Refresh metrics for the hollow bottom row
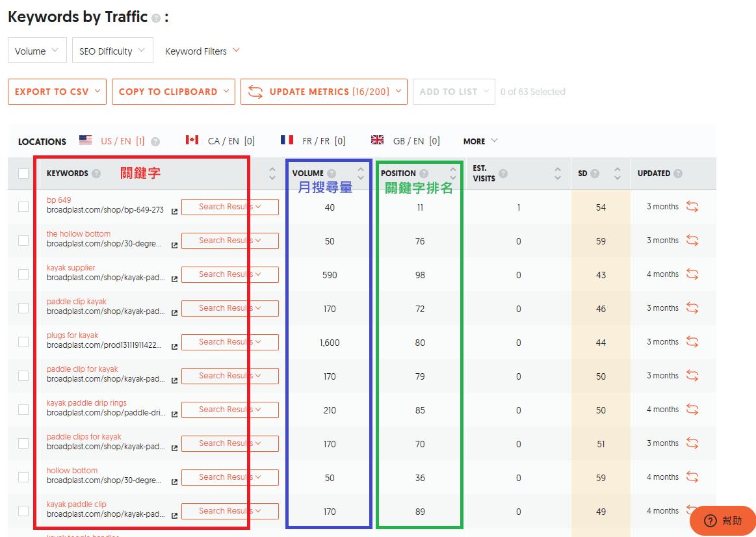Viewport: 756px width, 537px height. point(692,241)
